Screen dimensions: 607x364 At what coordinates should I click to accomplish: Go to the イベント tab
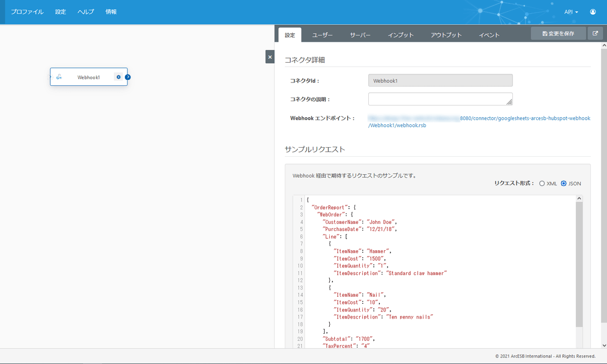tap(489, 35)
